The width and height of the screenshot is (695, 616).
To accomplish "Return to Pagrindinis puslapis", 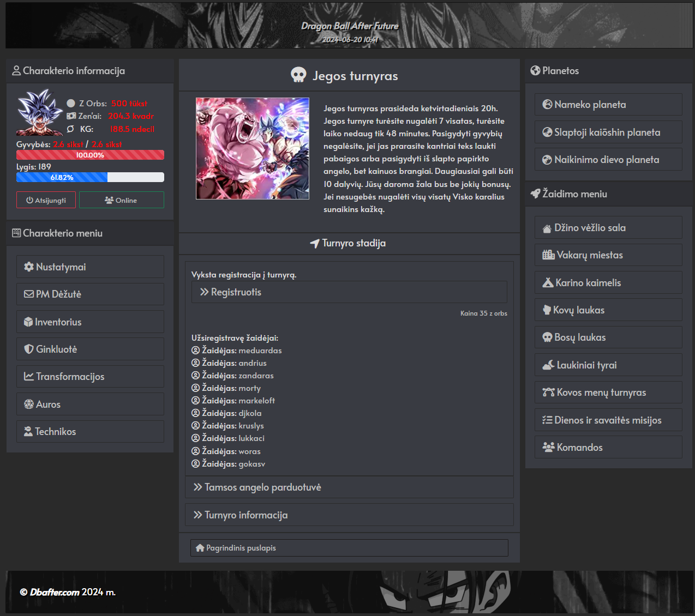I will click(349, 548).
